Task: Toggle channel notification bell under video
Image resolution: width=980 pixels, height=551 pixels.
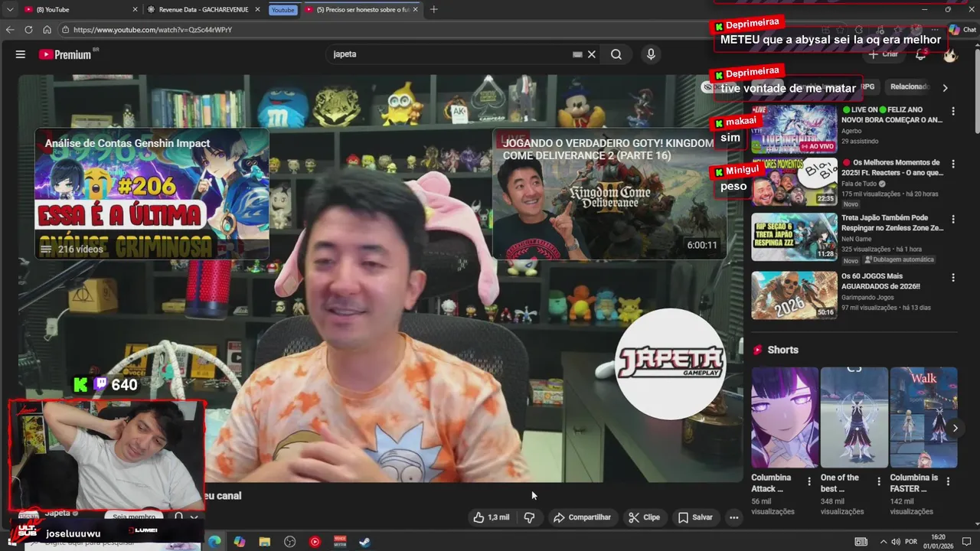Action: tap(178, 517)
